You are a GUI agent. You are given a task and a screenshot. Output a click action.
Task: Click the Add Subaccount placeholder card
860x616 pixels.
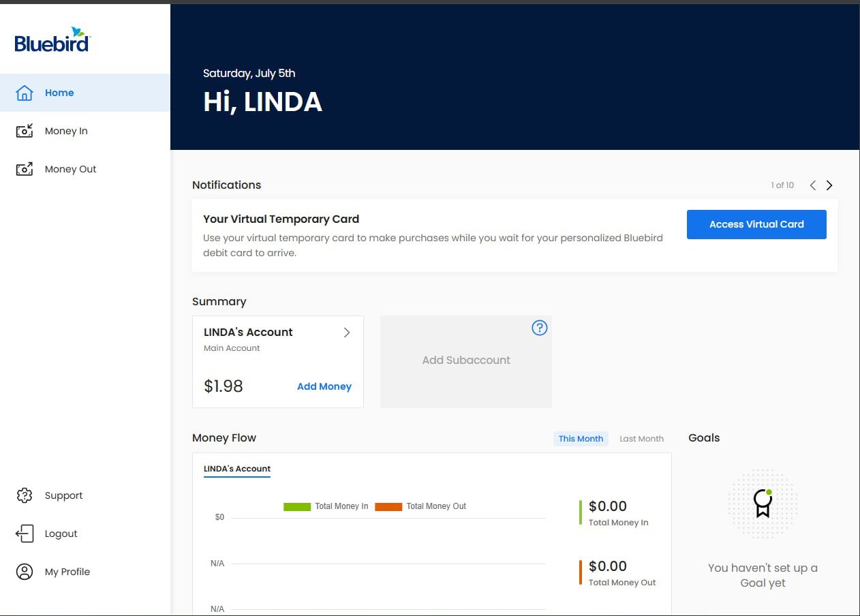click(465, 360)
